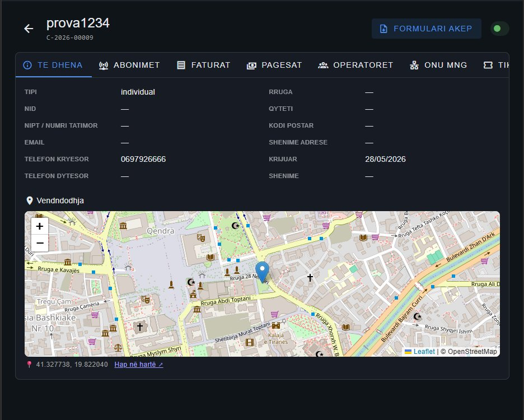Click the Vendndodhja location pin icon
This screenshot has width=524, height=420.
pos(30,200)
